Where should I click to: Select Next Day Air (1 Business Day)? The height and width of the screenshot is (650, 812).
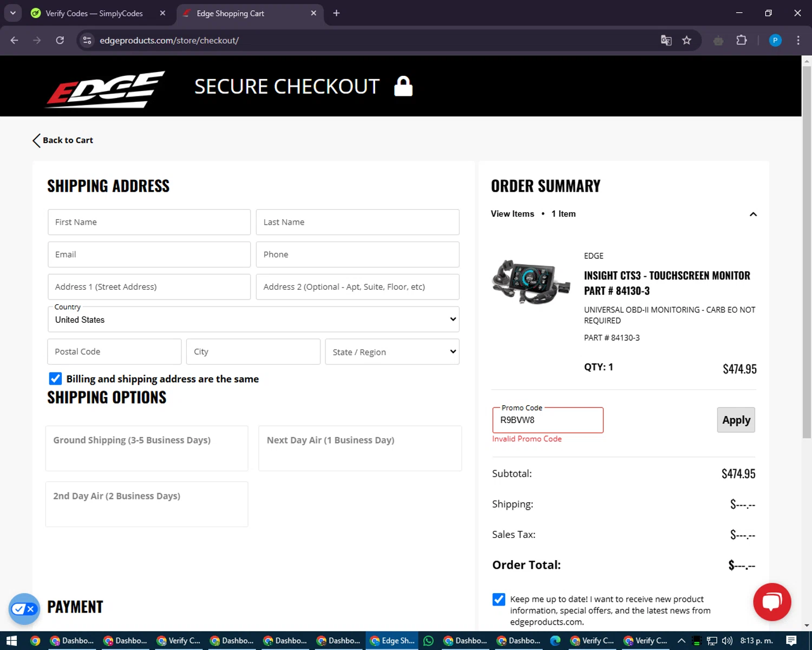pos(360,448)
